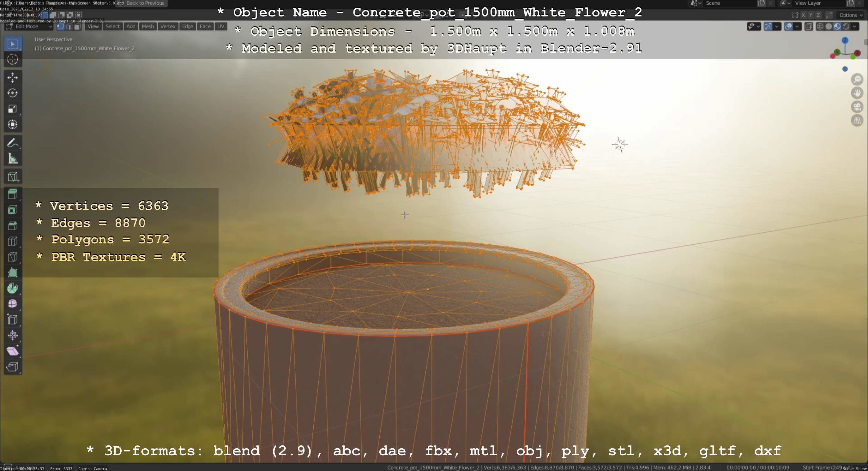Image resolution: width=868 pixels, height=471 pixels.
Task: Create a new scene with the Scene copy icon
Action: coord(761,3)
